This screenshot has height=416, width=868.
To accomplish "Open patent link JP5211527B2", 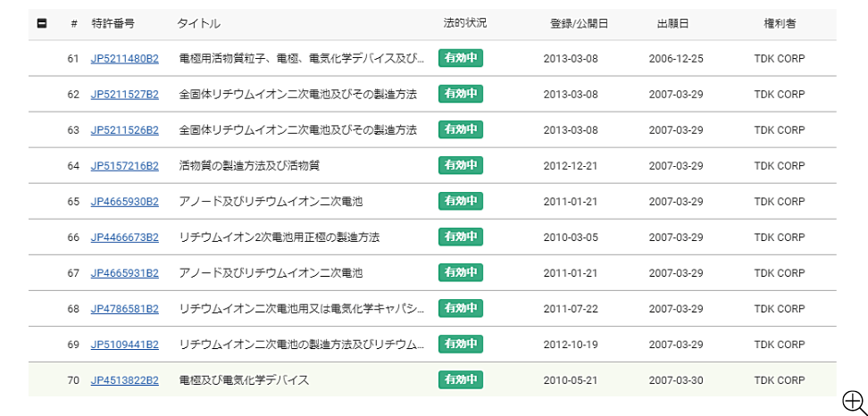I will tap(124, 95).
